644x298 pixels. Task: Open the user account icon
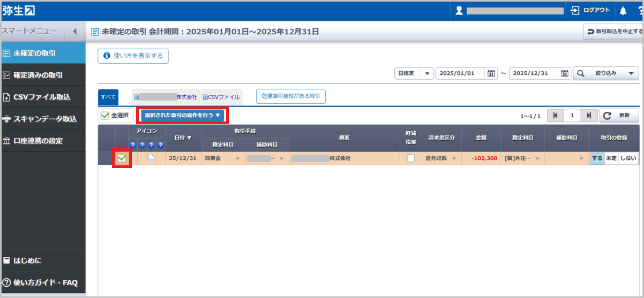[x=459, y=11]
